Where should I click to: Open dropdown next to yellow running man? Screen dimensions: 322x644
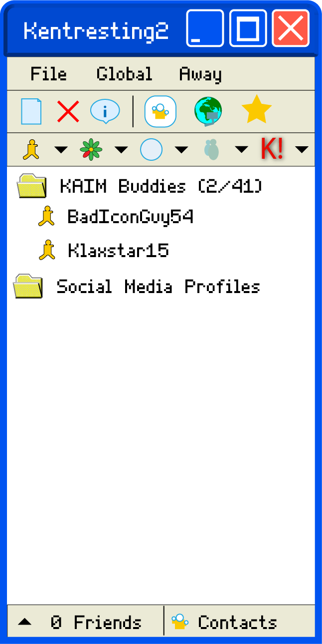tap(61, 150)
